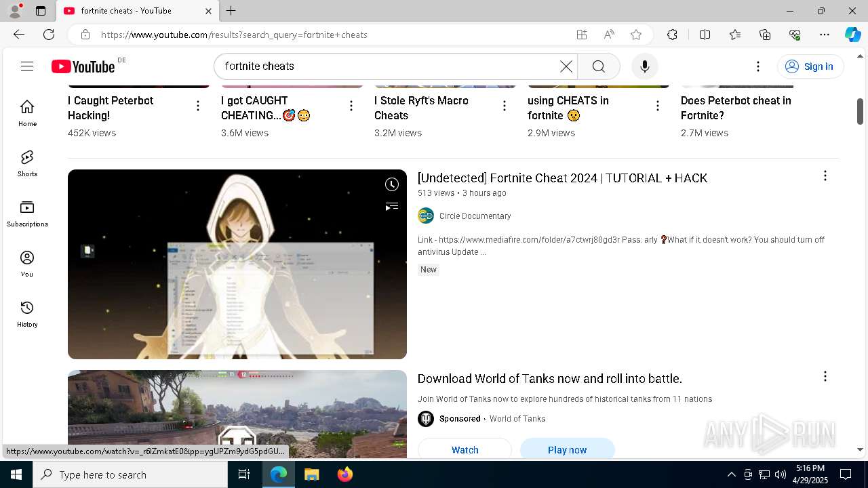The image size is (868, 488).
Task: Add Fortnite Cheat video to queue
Action: pos(392,206)
